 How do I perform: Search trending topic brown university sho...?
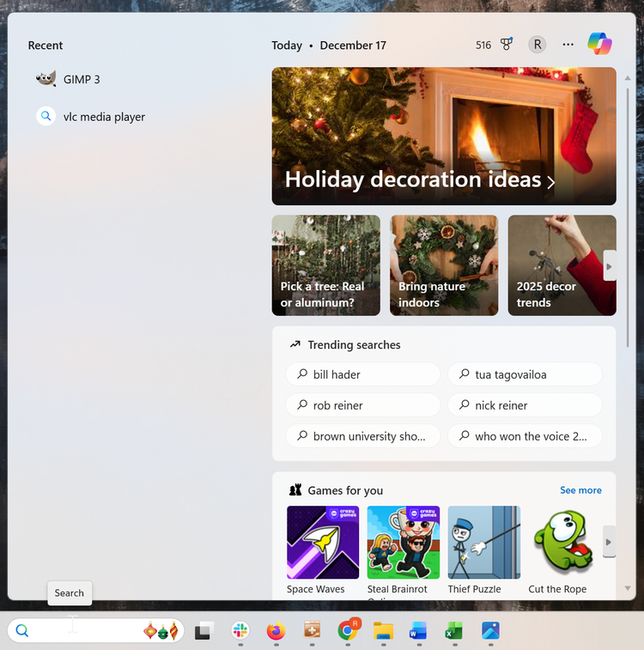(x=362, y=436)
